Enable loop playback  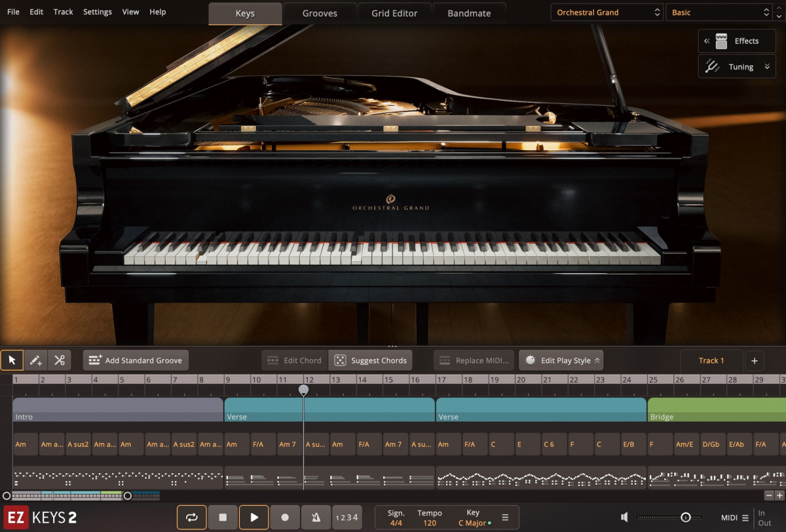(191, 517)
